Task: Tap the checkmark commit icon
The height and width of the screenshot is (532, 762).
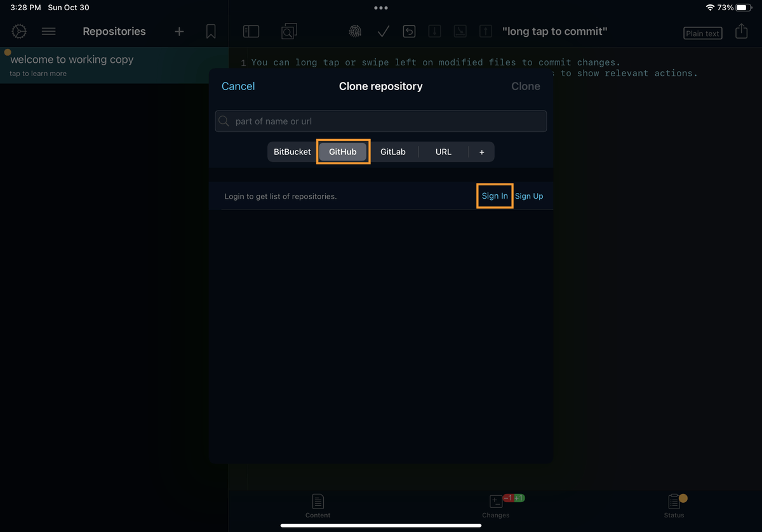Action: (382, 30)
